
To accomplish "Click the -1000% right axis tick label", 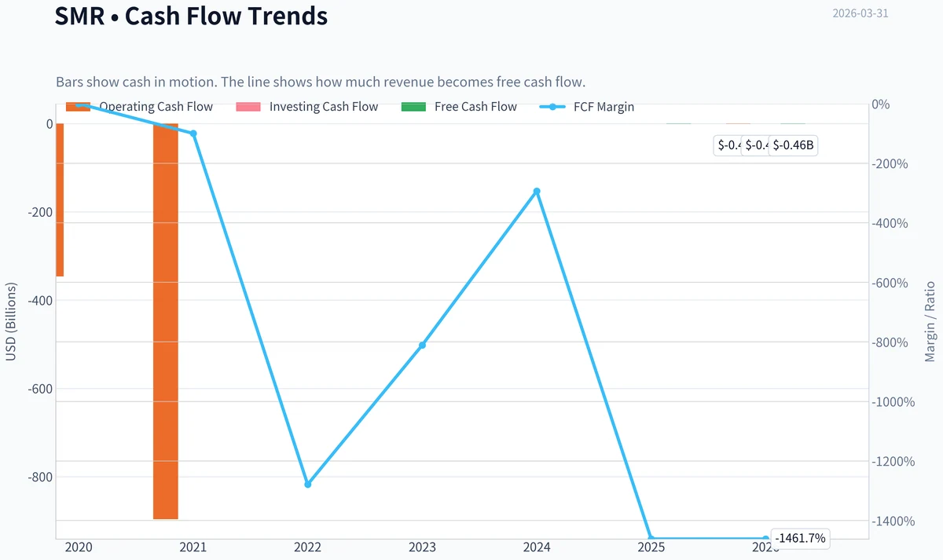I will click(x=893, y=402).
